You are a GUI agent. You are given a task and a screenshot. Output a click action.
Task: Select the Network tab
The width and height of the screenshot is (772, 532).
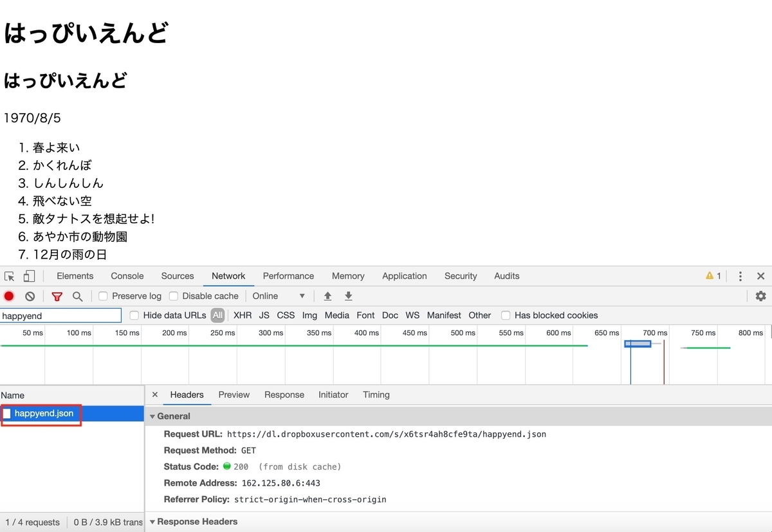(x=228, y=276)
